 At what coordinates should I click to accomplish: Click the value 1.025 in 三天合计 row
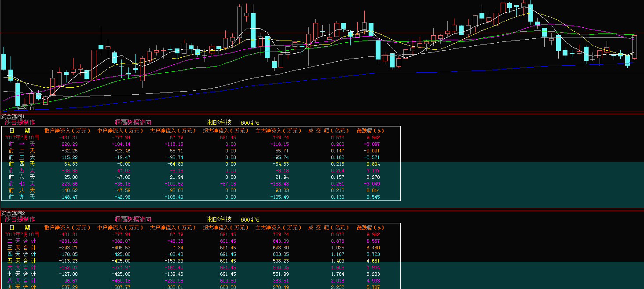pos(337,248)
